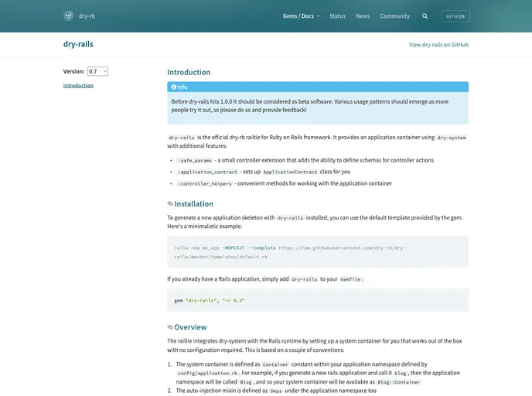Click the config/application.rb inline code
This screenshot has width=532, height=396.
pos(207,373)
